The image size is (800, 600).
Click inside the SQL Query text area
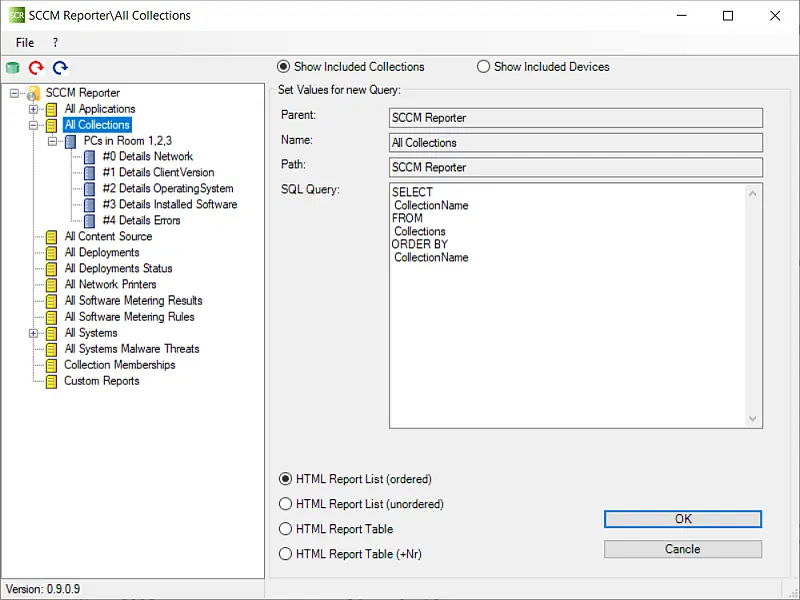tap(568, 306)
